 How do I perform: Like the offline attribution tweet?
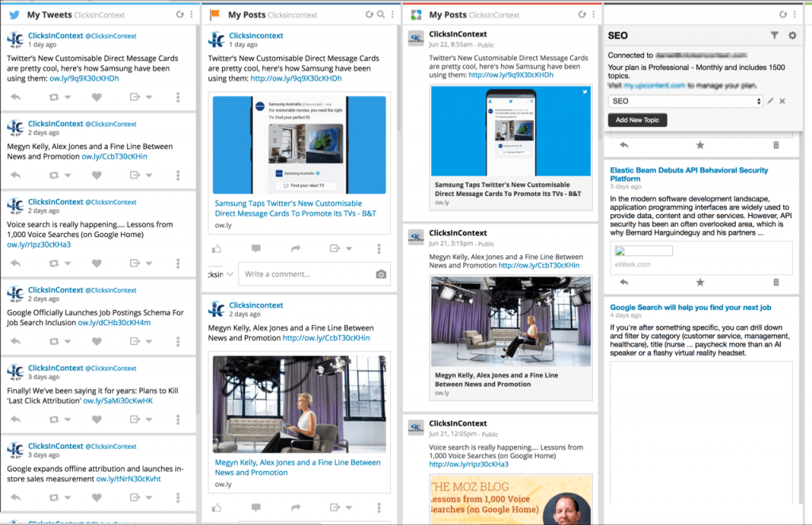pyautogui.click(x=96, y=497)
